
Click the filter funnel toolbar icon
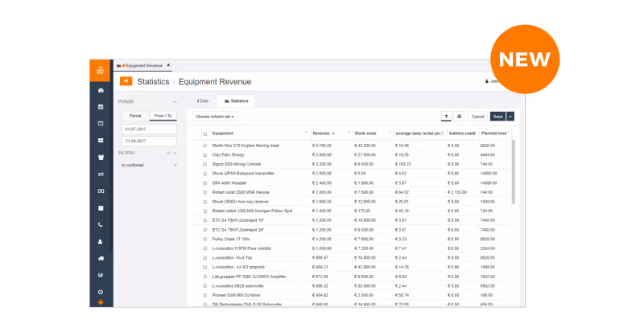coord(446,117)
